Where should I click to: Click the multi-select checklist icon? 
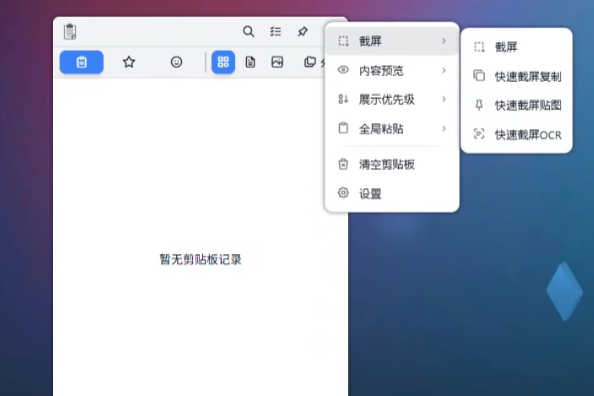(276, 31)
